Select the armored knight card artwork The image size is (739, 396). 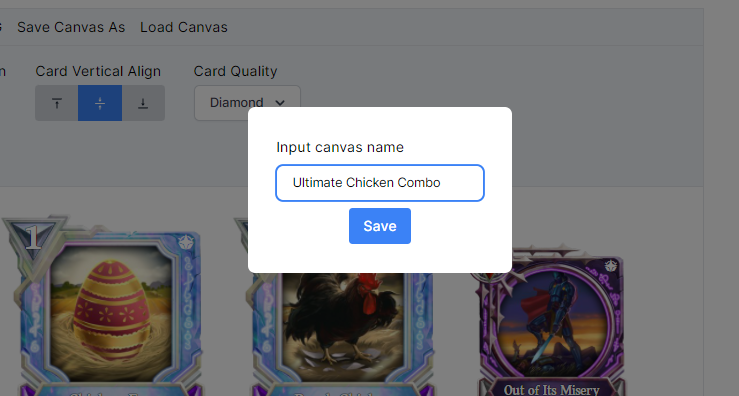pos(551,322)
